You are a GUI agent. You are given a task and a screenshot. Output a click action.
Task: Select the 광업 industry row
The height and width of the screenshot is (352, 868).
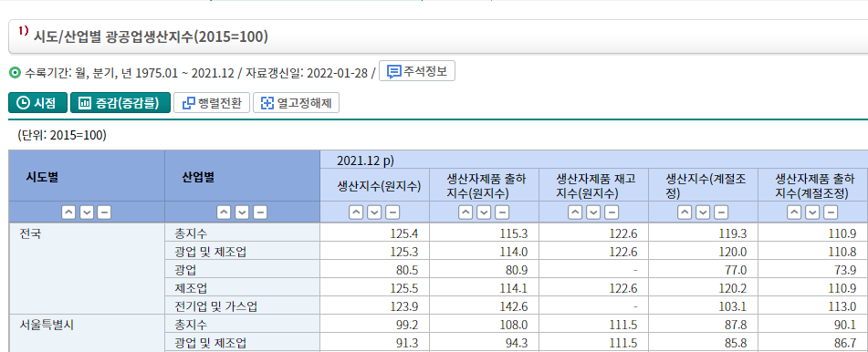(x=243, y=270)
